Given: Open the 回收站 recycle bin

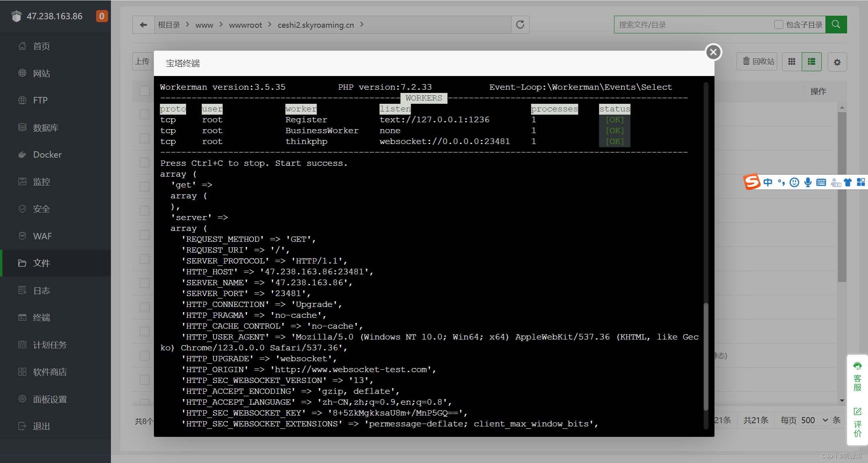Looking at the screenshot, I should [758, 62].
